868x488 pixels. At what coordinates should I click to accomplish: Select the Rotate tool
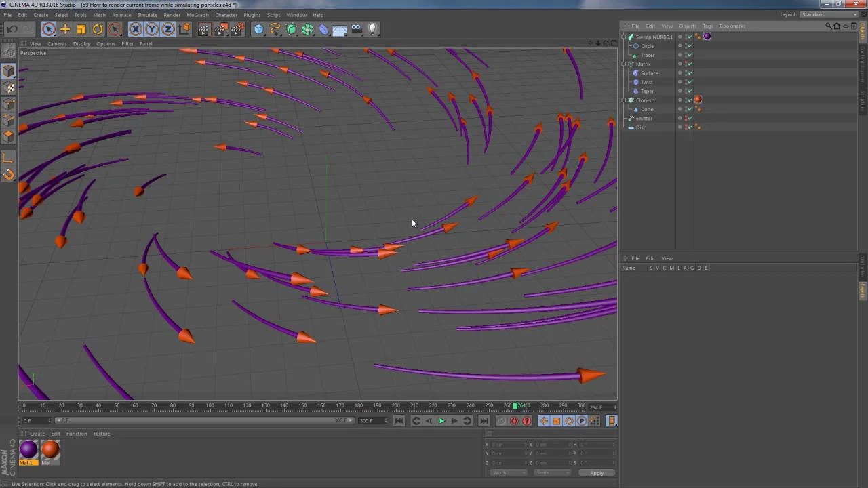tap(98, 29)
